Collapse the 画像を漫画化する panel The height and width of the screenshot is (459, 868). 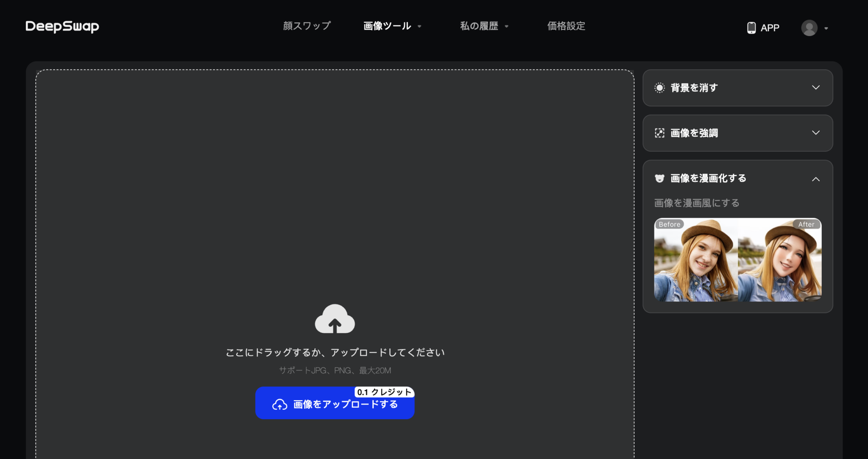(816, 179)
